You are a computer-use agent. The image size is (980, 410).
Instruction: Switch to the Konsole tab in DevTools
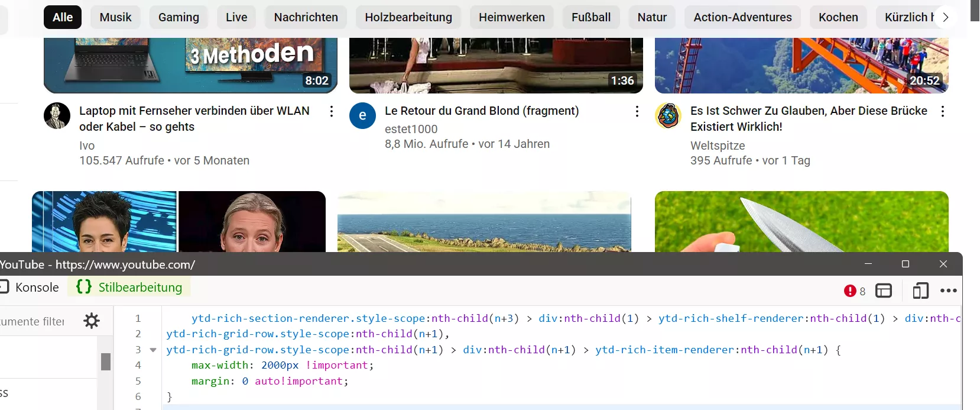(30, 288)
